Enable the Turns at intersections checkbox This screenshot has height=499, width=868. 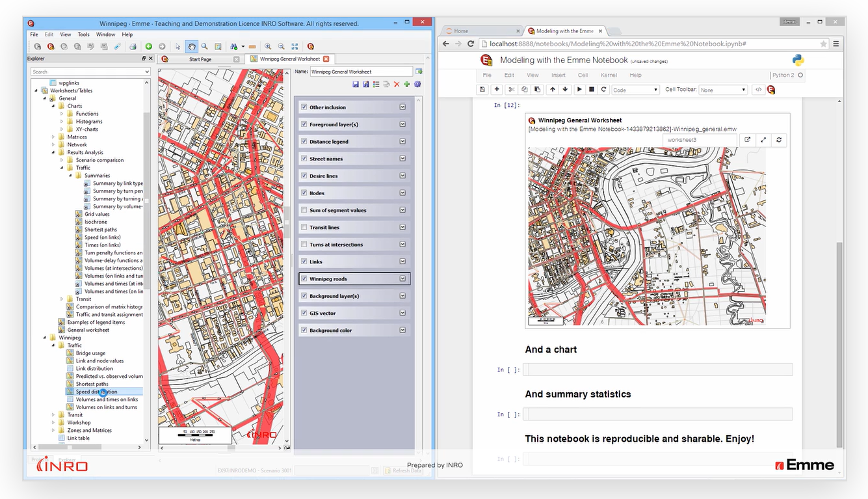304,245
